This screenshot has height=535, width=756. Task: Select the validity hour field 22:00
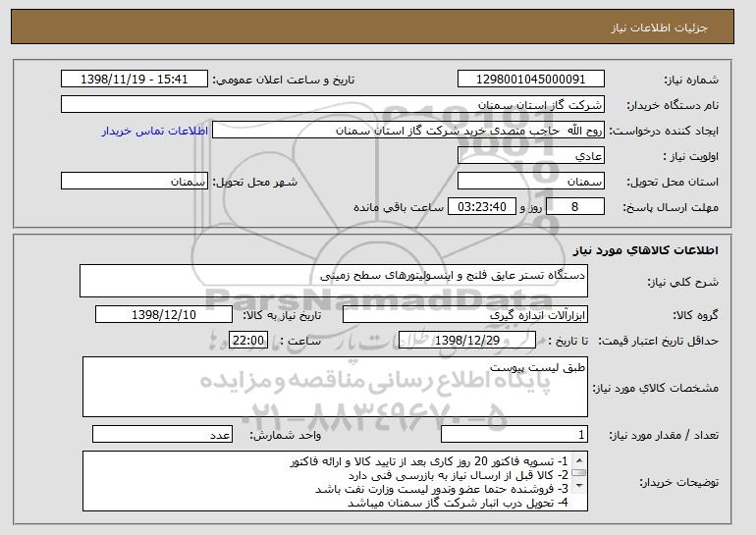[x=248, y=341]
